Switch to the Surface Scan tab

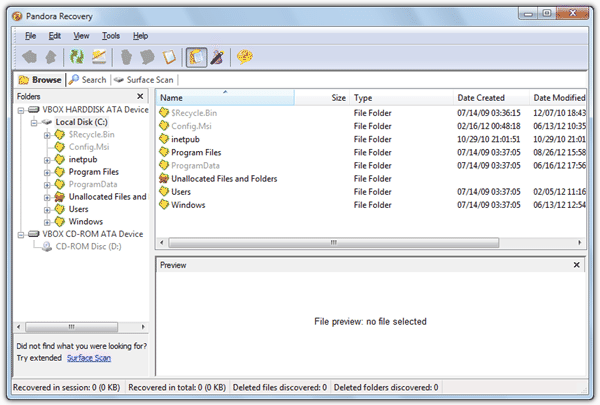(146, 79)
